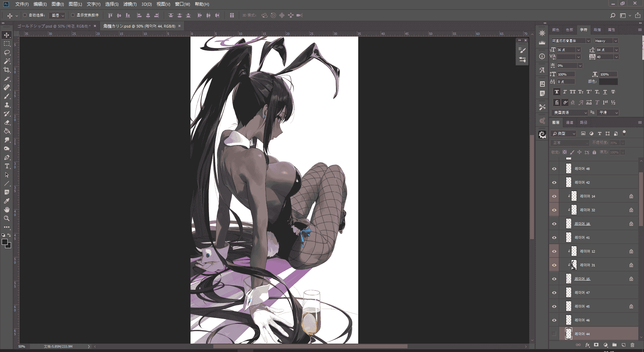Viewport: 644px width, 352px height.
Task: Open the 美国英语 language dropdown
Action: (x=570, y=113)
